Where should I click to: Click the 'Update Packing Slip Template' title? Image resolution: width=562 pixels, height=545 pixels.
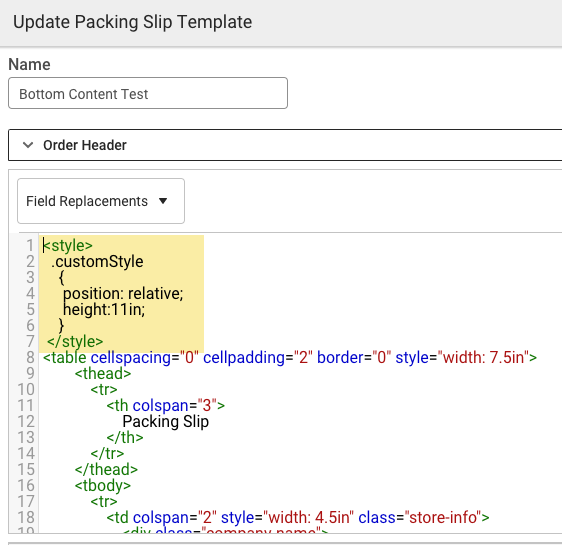click(133, 22)
